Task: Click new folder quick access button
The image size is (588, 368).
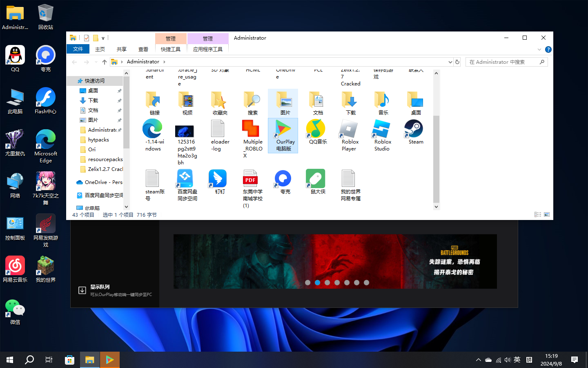Action: (96, 38)
